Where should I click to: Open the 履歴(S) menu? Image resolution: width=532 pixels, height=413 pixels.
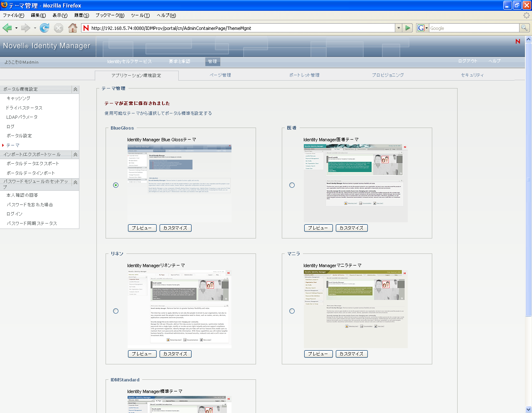point(81,15)
